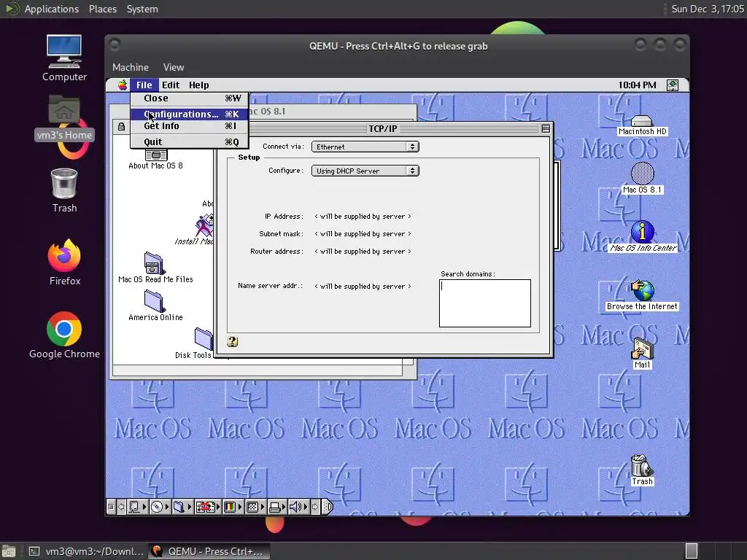Image resolution: width=747 pixels, height=560 pixels.
Task: Collapse the control strip using its end tab
Action: (328, 507)
